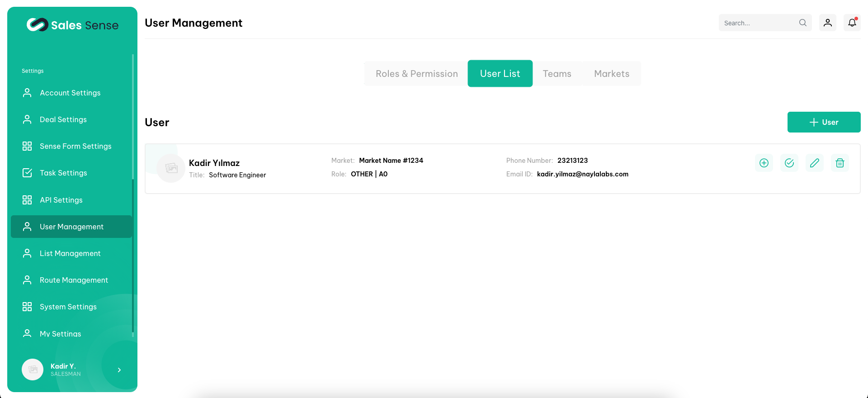Click the search magnifier icon
Image resolution: width=868 pixels, height=398 pixels.
(x=802, y=23)
